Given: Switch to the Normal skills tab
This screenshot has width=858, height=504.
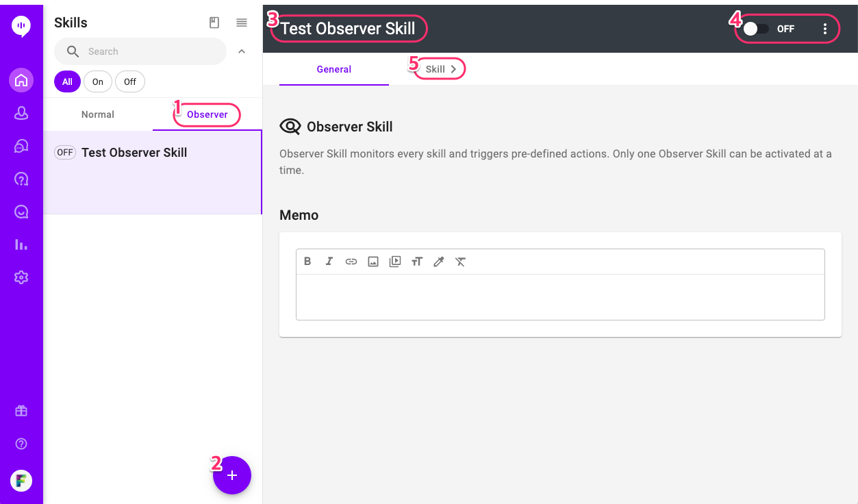Looking at the screenshot, I should click(x=98, y=114).
